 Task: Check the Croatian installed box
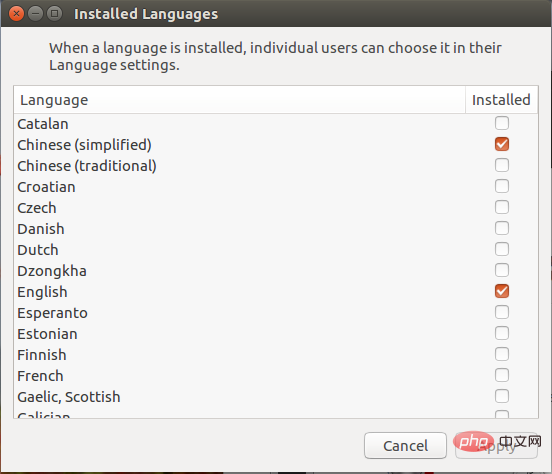click(502, 186)
